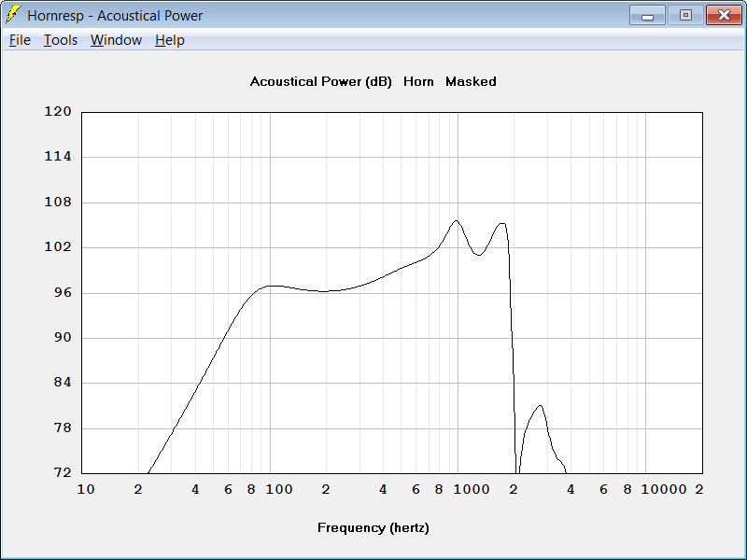Click the 120 dB y-axis label

point(58,111)
